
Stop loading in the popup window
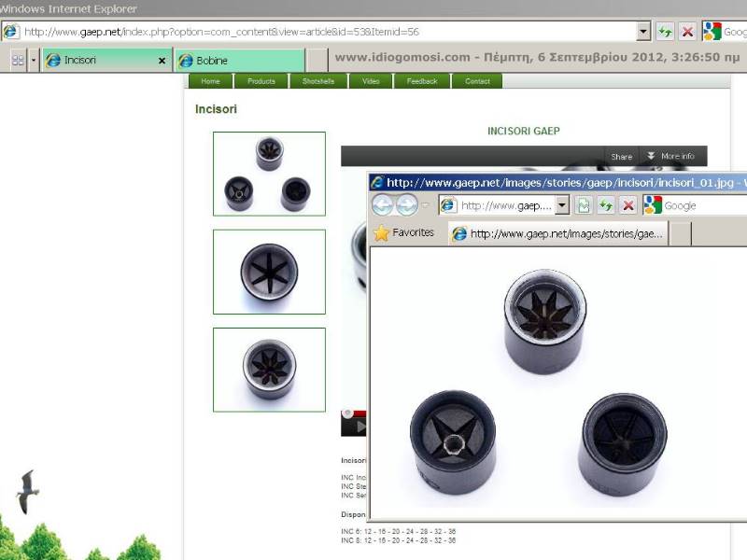(x=628, y=205)
